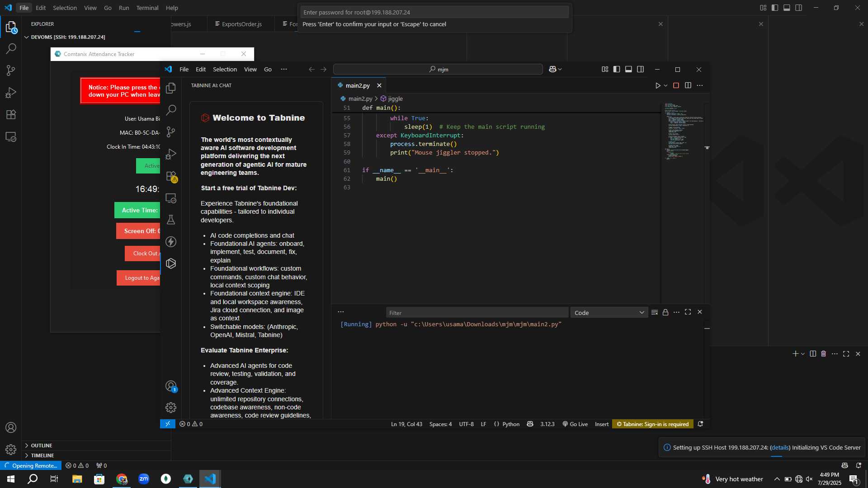Maximize the output panel size
The width and height of the screenshot is (868, 488).
688,312
